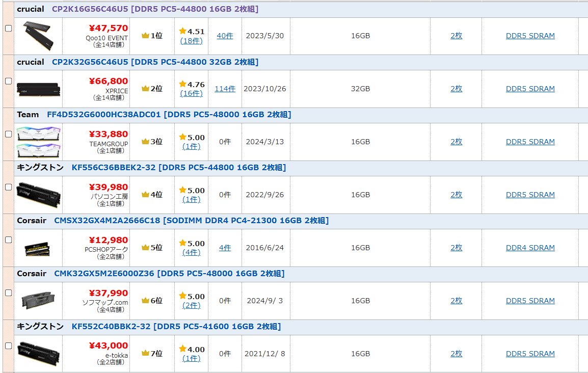Click the 5位 ranking crown icon

[x=145, y=248]
